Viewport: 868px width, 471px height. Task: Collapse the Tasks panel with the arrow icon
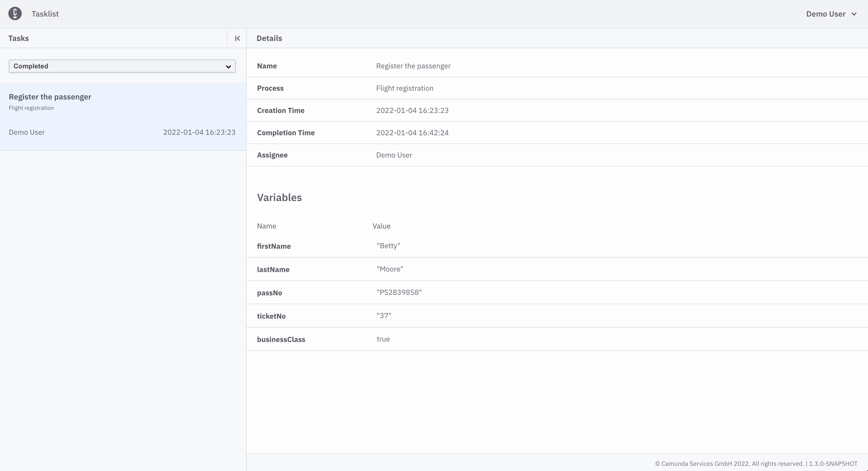coord(237,38)
